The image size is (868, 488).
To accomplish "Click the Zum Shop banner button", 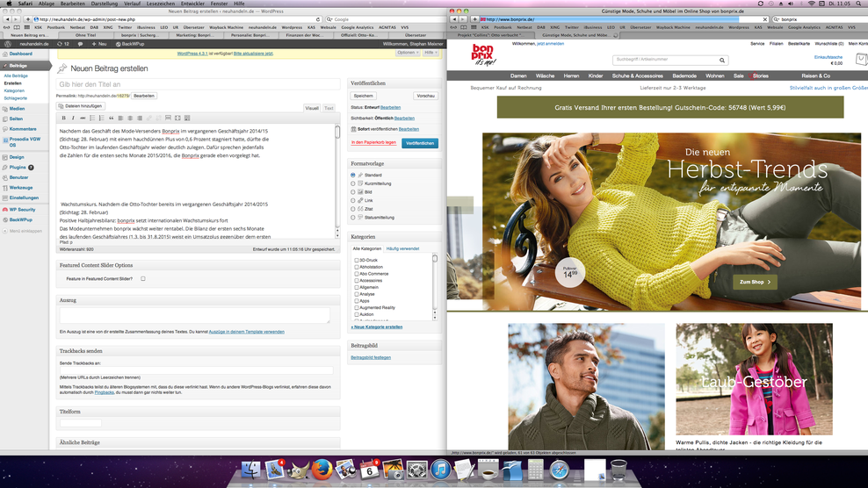I will pyautogui.click(x=755, y=282).
